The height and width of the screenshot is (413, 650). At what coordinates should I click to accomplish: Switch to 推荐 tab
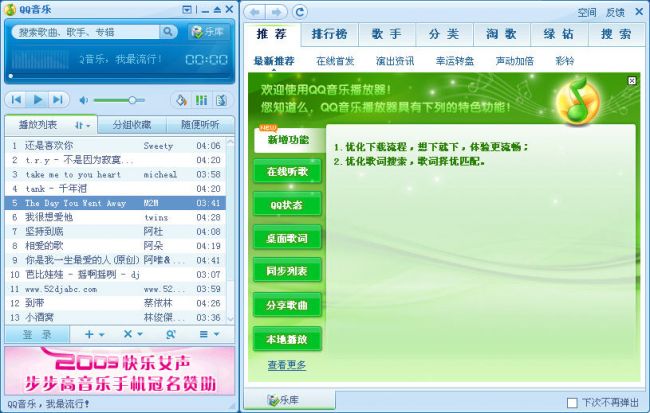(x=272, y=34)
